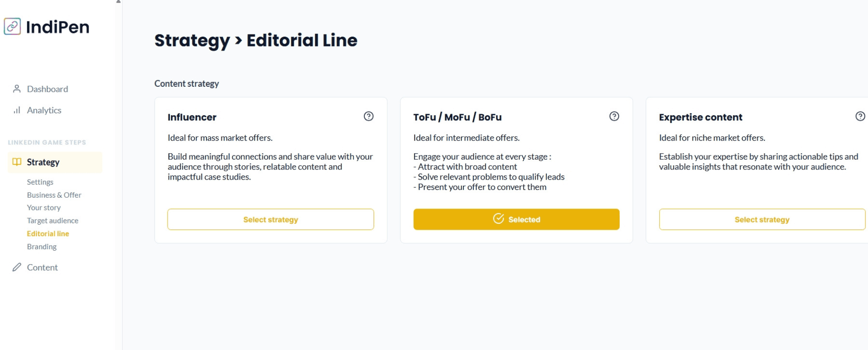Click the IndiPen logo icon
Viewport: 868px width, 350px height.
[13, 26]
